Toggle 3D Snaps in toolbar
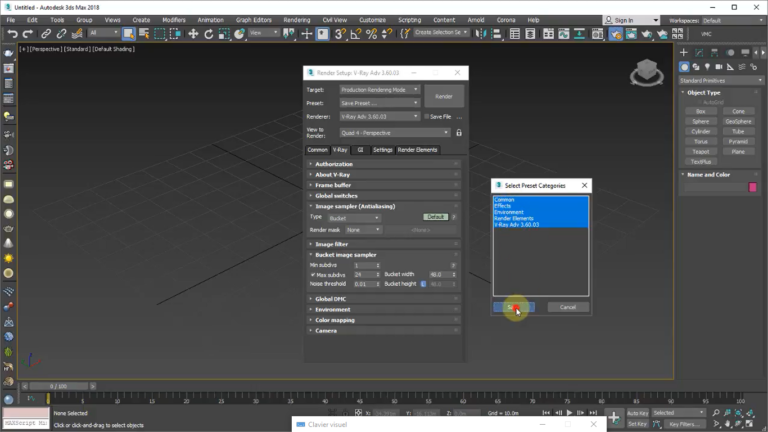Image resolution: width=768 pixels, height=432 pixels. coord(339,34)
